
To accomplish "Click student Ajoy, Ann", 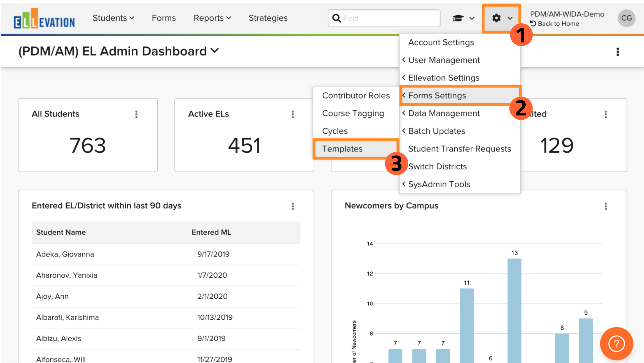I will pyautogui.click(x=52, y=296).
